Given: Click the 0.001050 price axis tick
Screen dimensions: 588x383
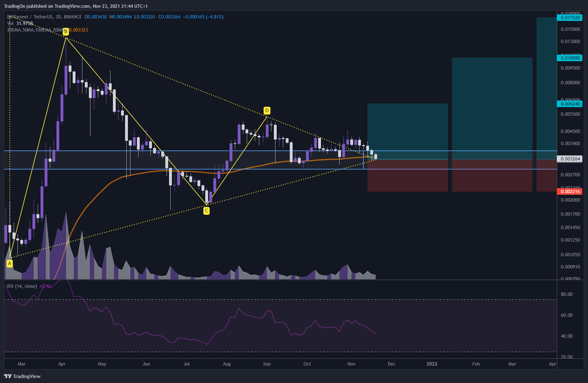Looking at the screenshot, I should [x=571, y=254].
